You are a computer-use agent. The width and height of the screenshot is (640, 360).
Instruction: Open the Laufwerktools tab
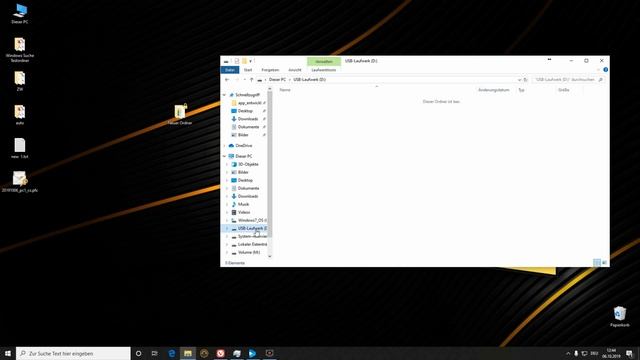click(324, 70)
